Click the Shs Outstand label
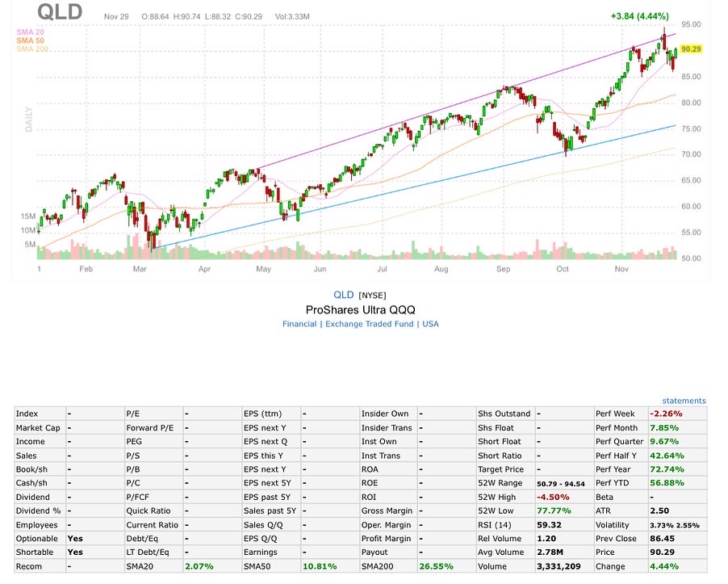The height and width of the screenshot is (584, 728). click(504, 414)
